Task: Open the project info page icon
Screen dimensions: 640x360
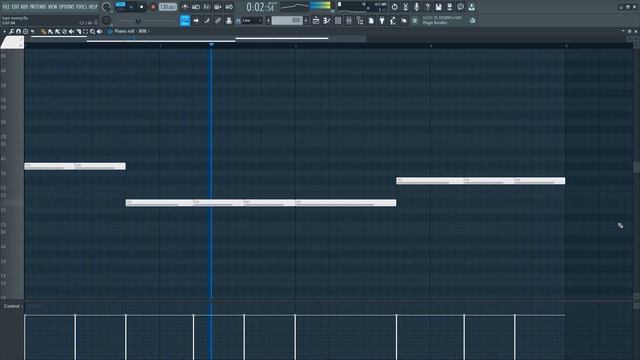Action: pyautogui.click(x=371, y=20)
